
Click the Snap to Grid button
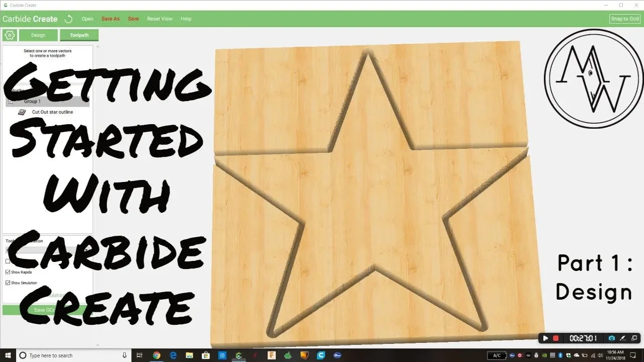tap(625, 19)
